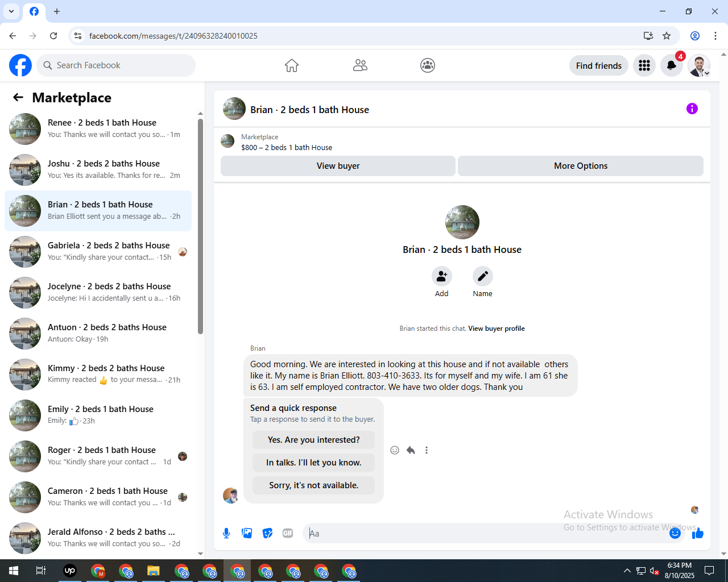Click the Add people icon
Screen dimensions: 728x582
point(442,276)
